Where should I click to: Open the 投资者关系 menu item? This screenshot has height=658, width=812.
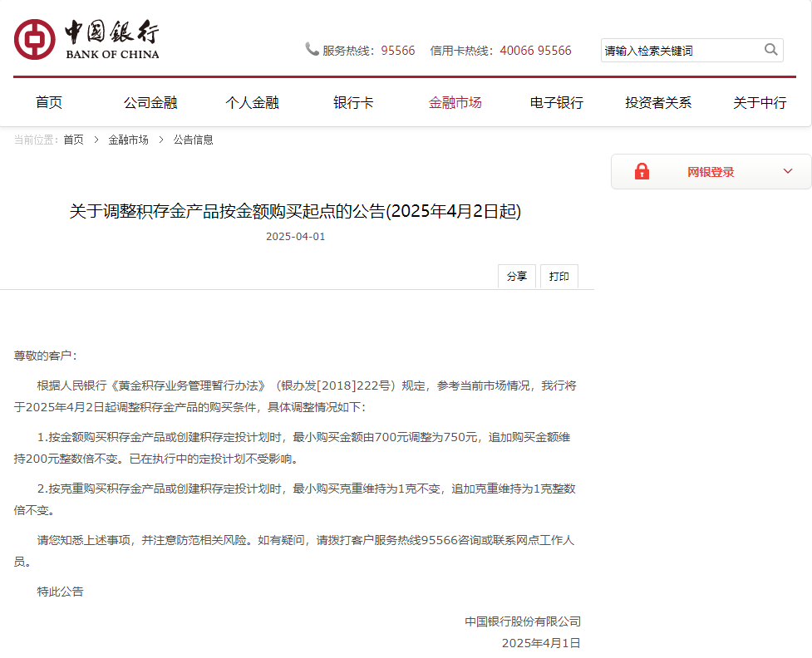tap(657, 102)
